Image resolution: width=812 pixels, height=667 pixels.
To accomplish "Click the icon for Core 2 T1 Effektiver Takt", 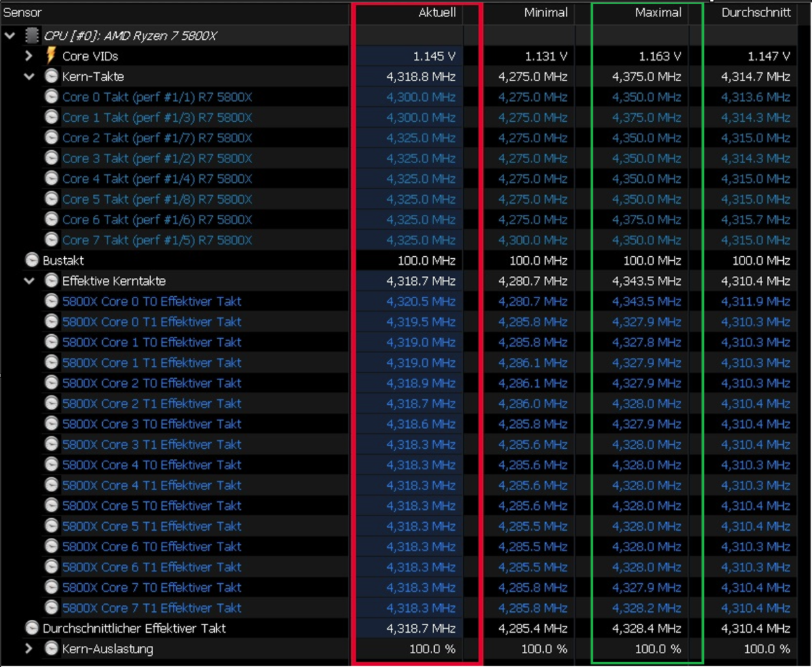I will click(51, 403).
